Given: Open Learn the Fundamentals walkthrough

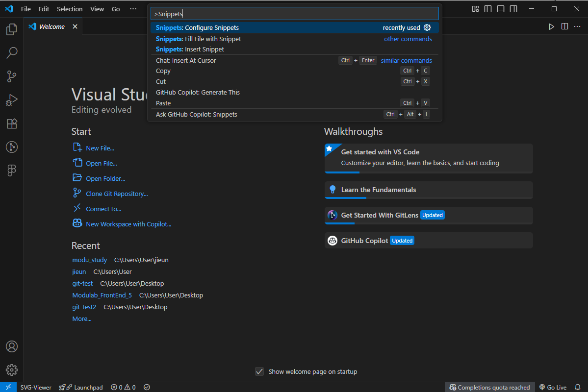Looking at the screenshot, I should pos(428,190).
